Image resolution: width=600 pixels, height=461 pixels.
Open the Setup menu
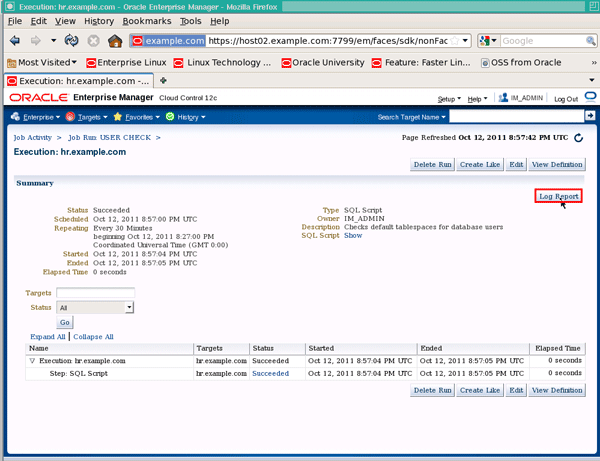[x=449, y=99]
